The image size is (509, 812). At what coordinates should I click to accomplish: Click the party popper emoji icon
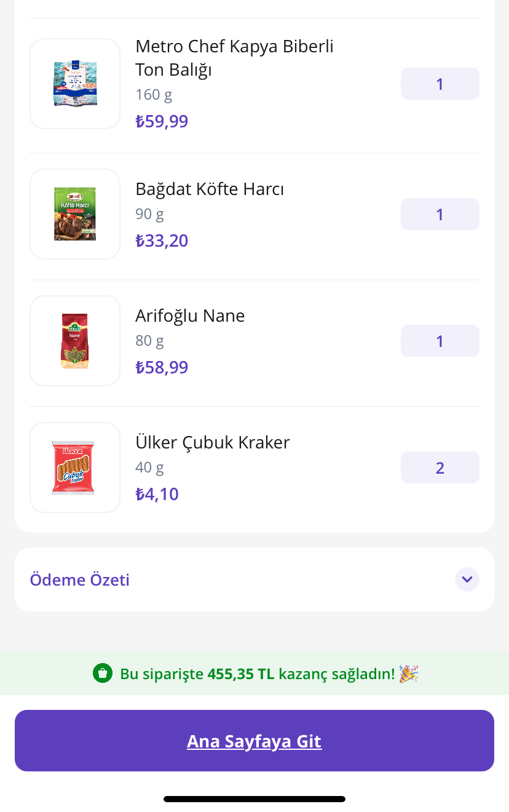408,674
